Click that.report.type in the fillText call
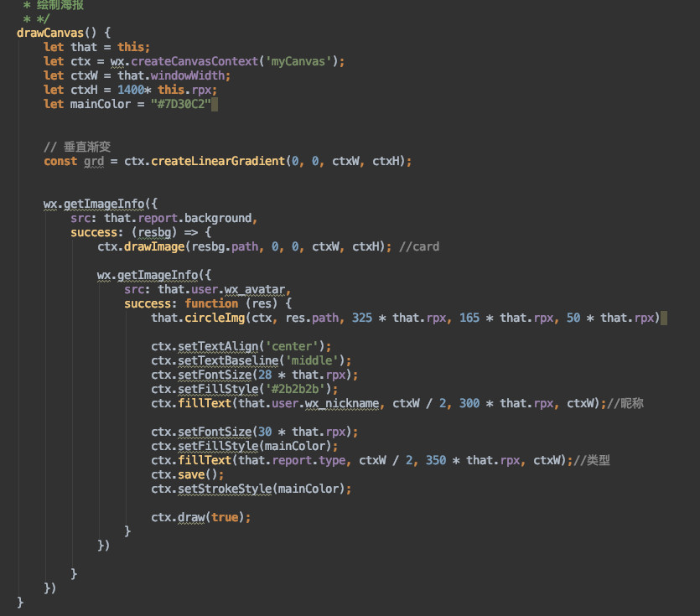This screenshot has width=700, height=616. [x=292, y=461]
